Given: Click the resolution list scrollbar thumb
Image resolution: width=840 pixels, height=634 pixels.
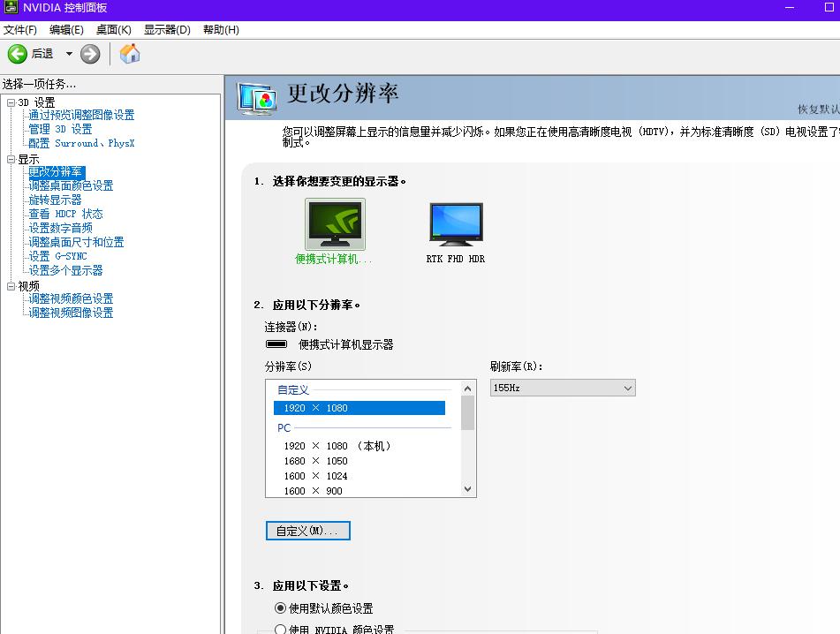Looking at the screenshot, I should (467, 413).
